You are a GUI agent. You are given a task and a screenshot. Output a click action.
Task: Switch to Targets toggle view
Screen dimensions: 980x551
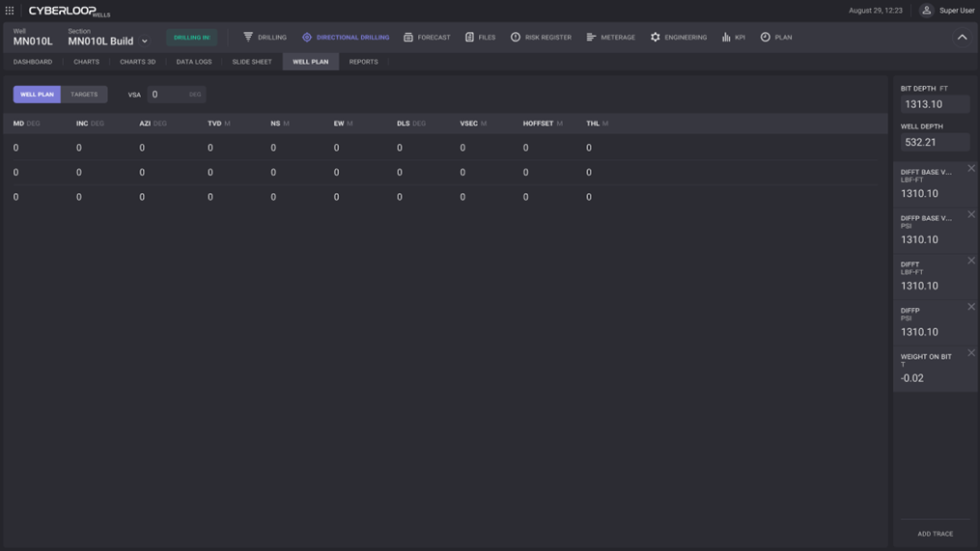point(84,95)
